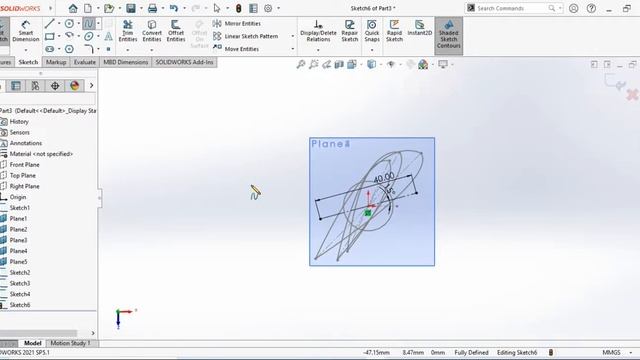Image resolution: width=640 pixels, height=360 pixels.
Task: Click Linear Sketch Pattern
Action: coord(245,36)
